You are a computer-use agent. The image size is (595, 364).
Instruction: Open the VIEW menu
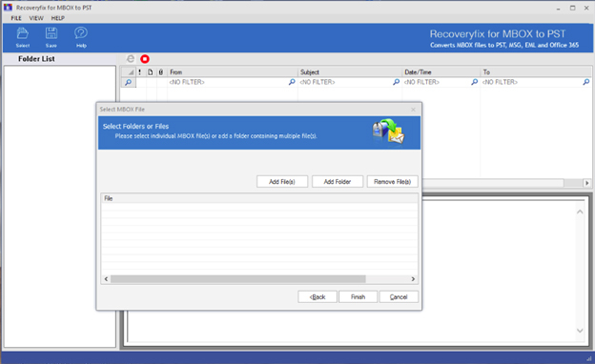(36, 18)
